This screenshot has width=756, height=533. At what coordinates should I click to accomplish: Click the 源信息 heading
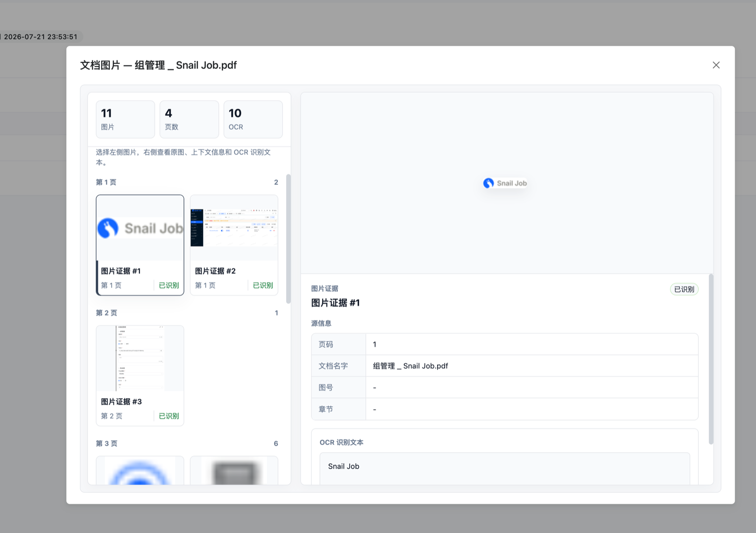pyautogui.click(x=321, y=323)
